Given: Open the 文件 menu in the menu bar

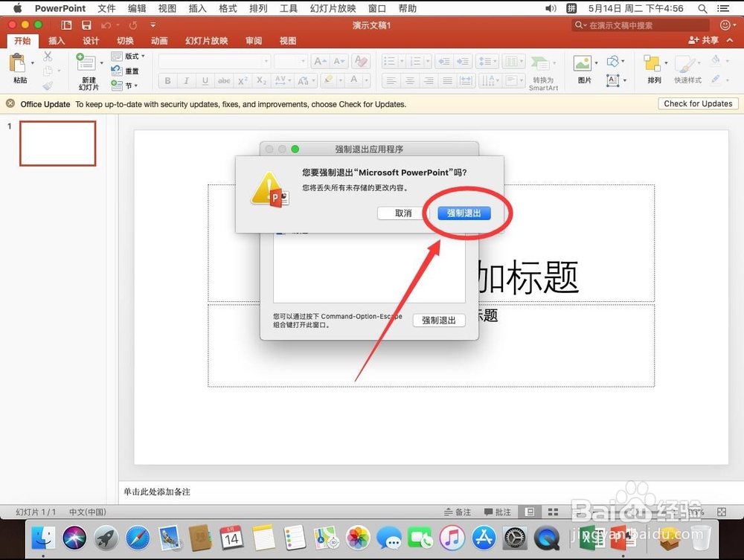Looking at the screenshot, I should coord(106,8).
